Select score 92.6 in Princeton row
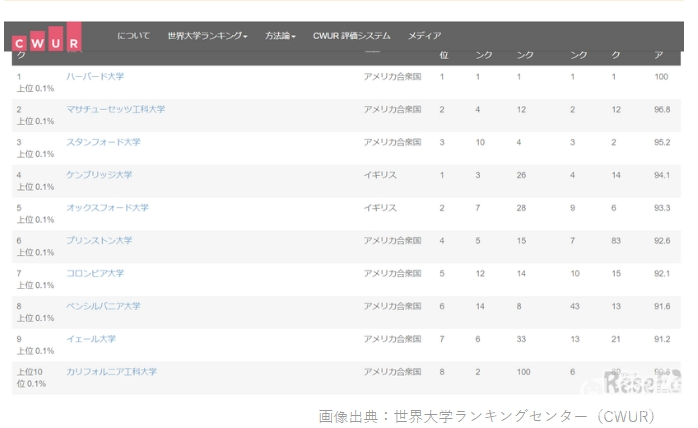Viewport: 698px width, 428px height. 662,241
